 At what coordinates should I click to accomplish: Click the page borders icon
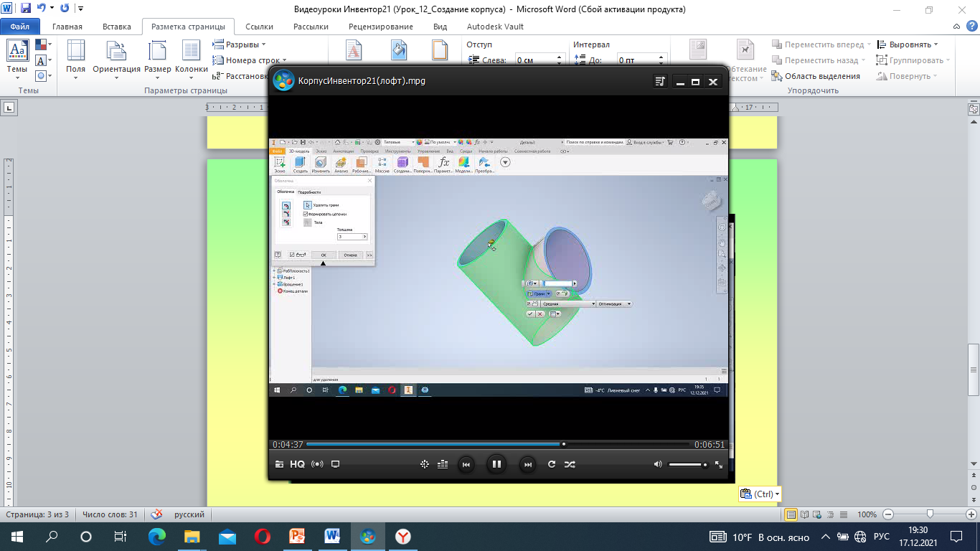[440, 49]
